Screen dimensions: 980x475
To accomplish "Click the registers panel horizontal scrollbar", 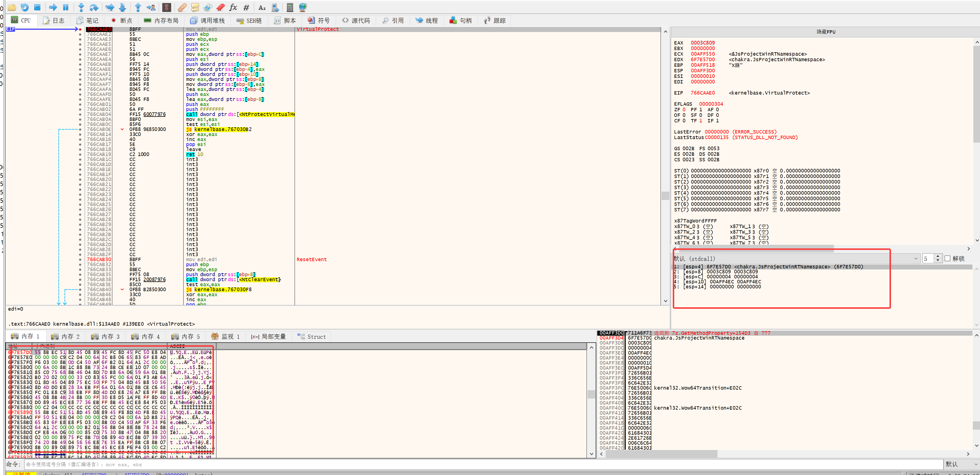I will tap(756, 249).
